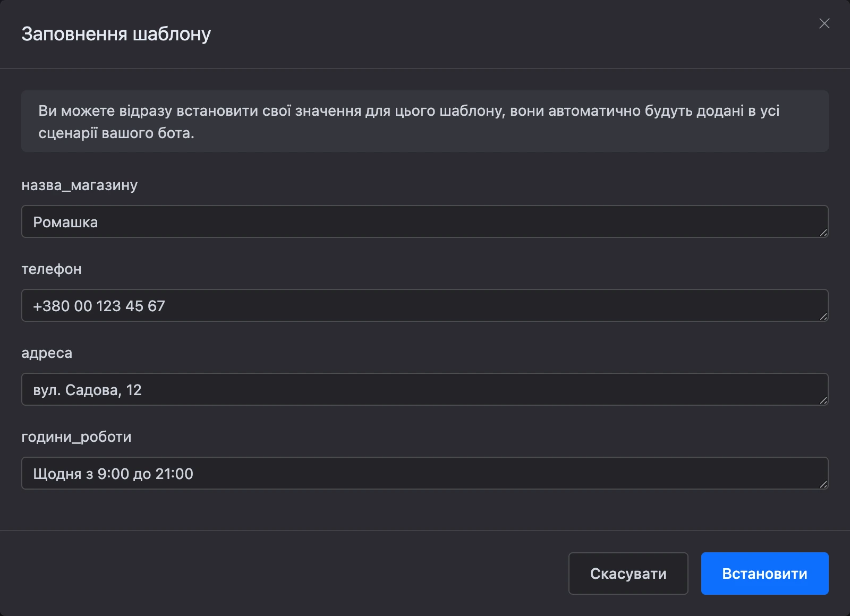Click the resize grip of години_роботи textarea
Screen dimensions: 850x616
[x=823, y=484]
